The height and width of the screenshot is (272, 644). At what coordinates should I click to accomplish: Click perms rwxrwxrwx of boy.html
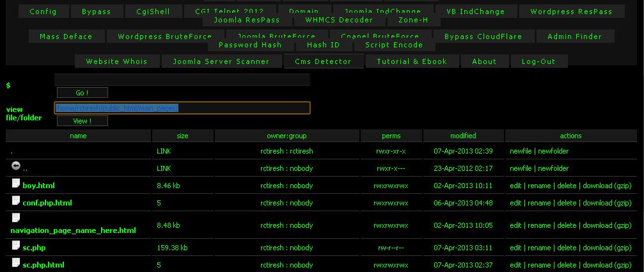pyautogui.click(x=391, y=186)
